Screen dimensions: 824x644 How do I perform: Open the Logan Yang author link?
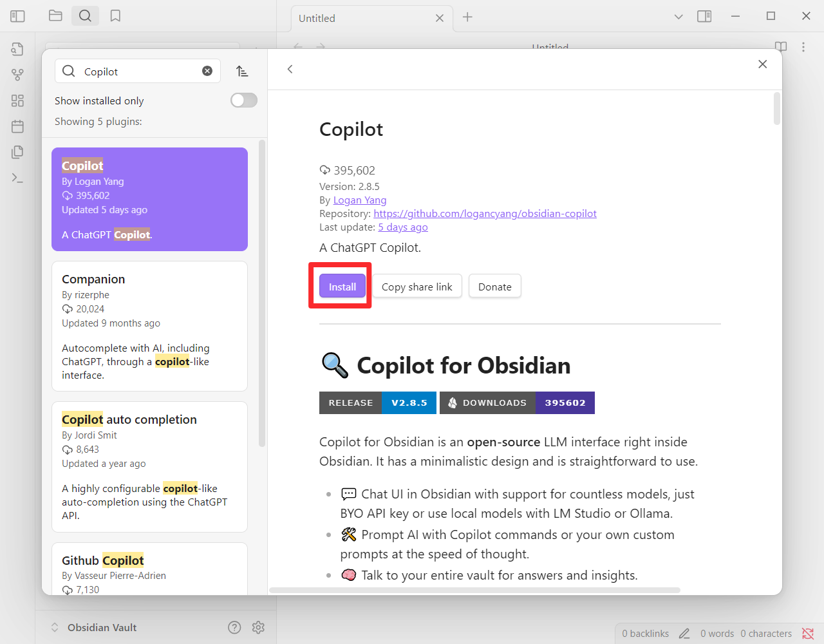(x=360, y=200)
